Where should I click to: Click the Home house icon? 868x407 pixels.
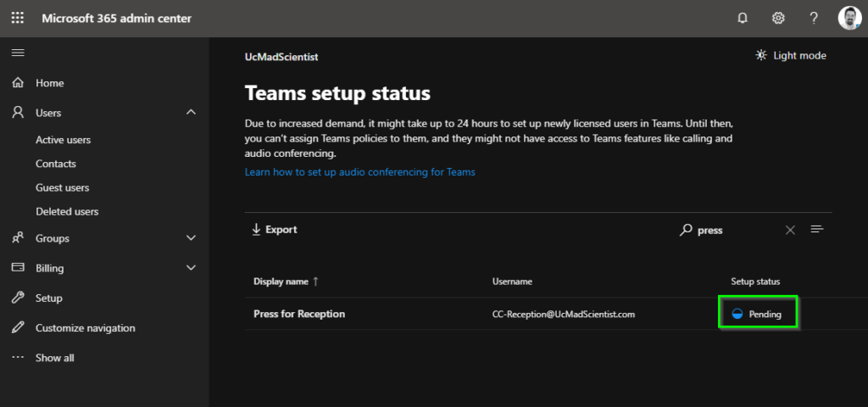click(x=19, y=83)
